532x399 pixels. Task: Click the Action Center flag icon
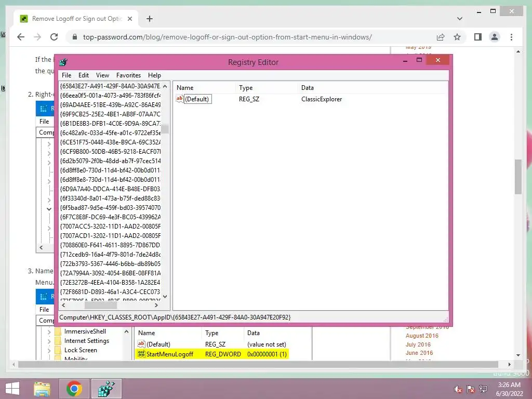[x=470, y=389]
